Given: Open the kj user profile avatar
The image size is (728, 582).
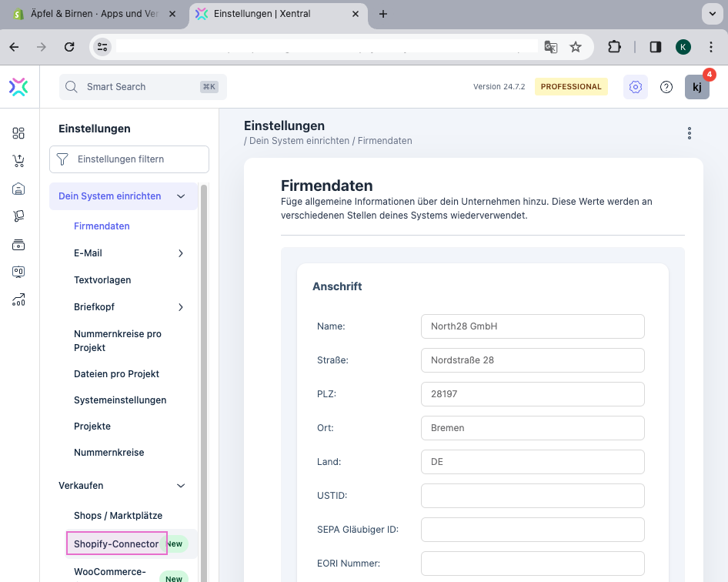Looking at the screenshot, I should (696, 87).
